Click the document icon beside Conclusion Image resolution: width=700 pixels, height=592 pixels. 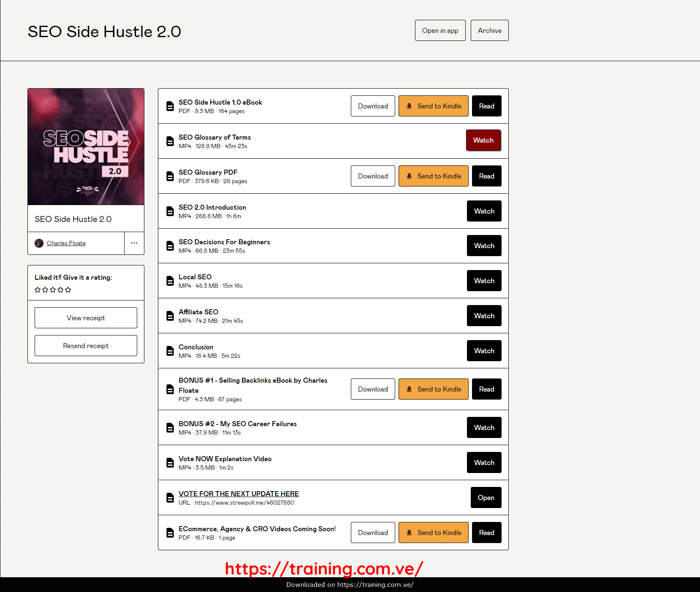pyautogui.click(x=170, y=351)
